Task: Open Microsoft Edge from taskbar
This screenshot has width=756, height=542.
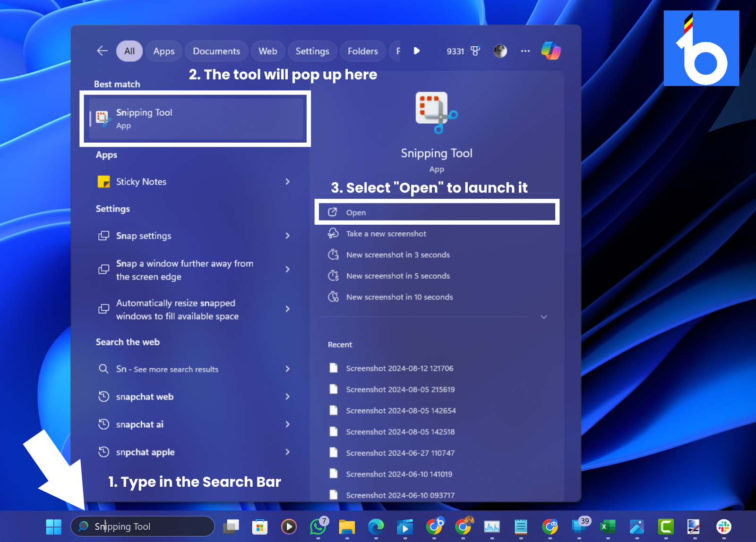Action: 376,526
